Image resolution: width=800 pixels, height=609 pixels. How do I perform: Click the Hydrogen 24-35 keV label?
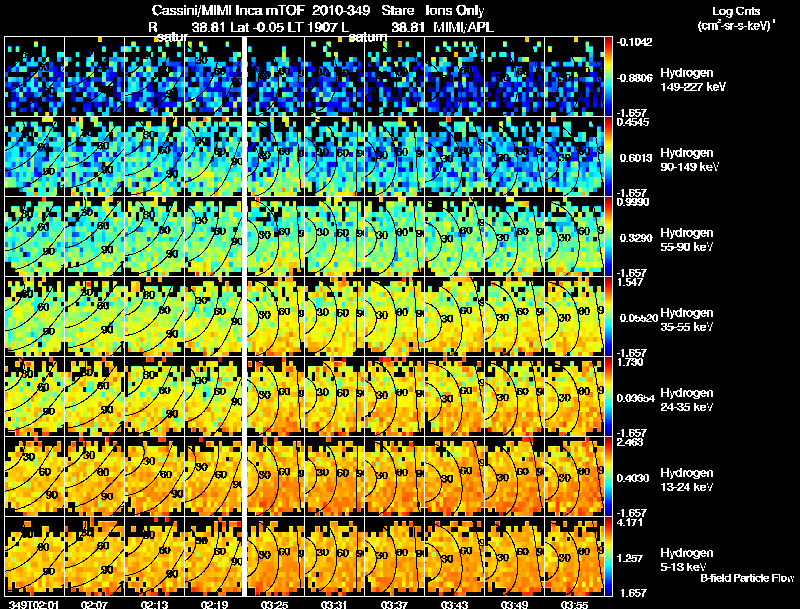point(687,400)
